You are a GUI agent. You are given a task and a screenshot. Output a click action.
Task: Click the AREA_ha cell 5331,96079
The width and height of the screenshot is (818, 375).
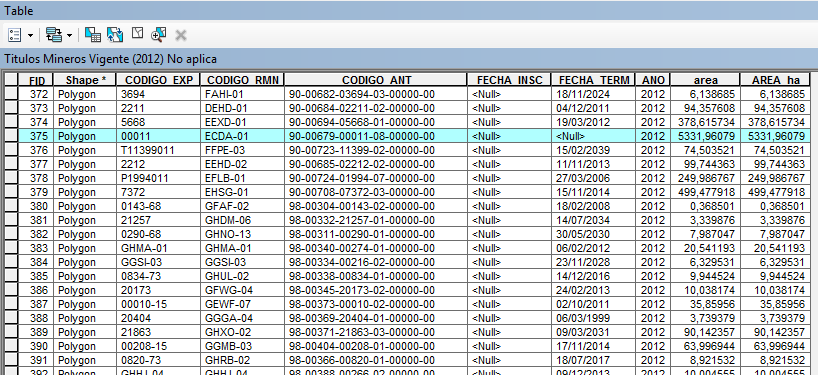(775, 136)
